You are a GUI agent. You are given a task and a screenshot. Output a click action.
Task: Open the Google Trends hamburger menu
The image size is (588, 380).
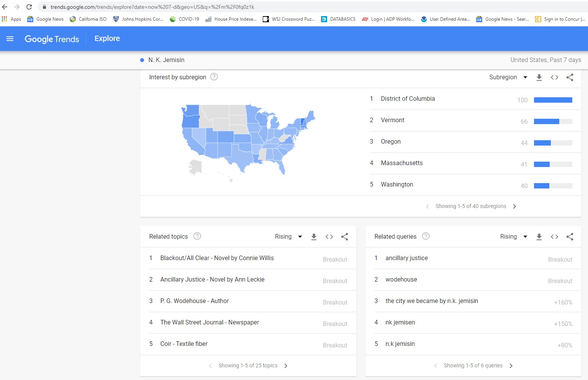(10, 39)
